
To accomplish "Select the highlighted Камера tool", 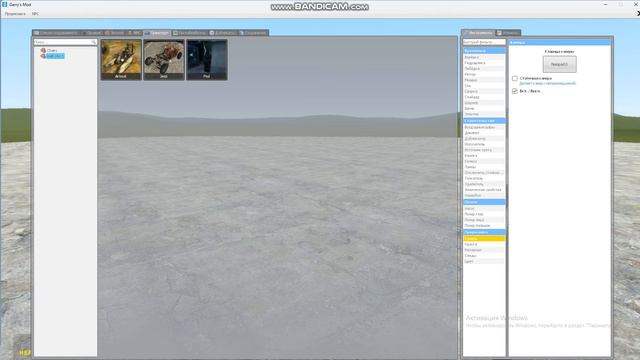I will pyautogui.click(x=484, y=238).
